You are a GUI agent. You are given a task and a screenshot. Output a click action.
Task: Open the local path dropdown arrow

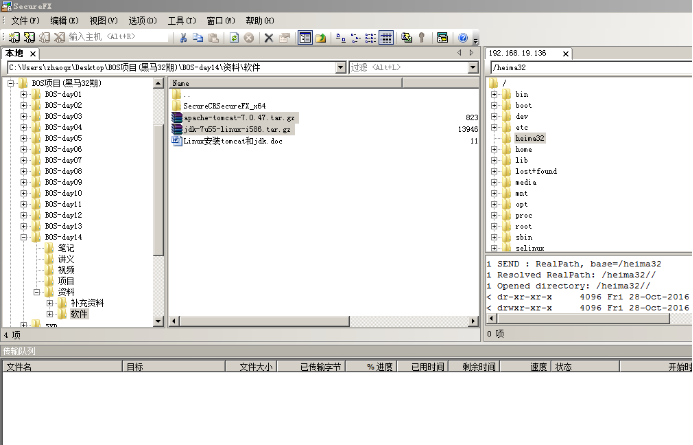coord(340,67)
